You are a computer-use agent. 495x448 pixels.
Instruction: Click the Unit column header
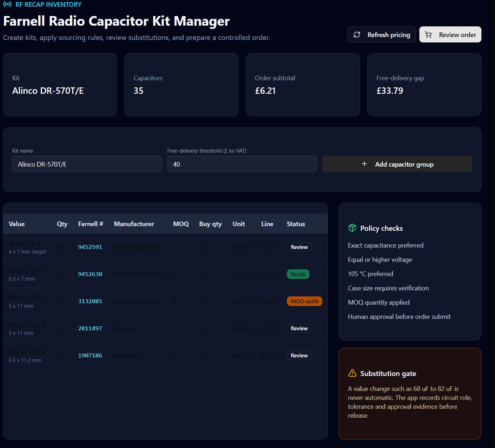click(x=239, y=224)
